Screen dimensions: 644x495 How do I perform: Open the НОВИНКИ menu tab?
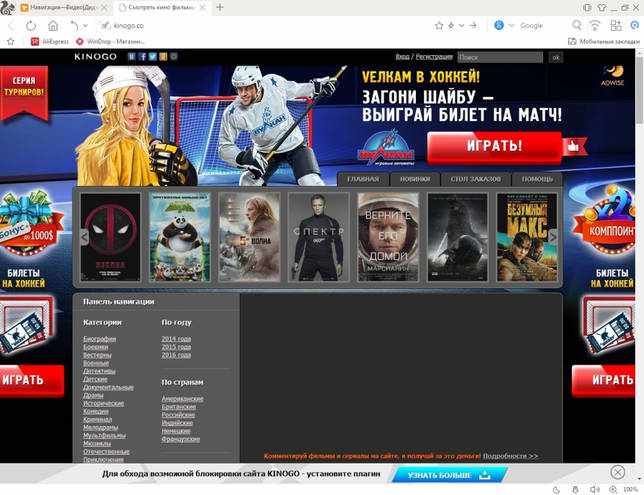click(x=415, y=179)
